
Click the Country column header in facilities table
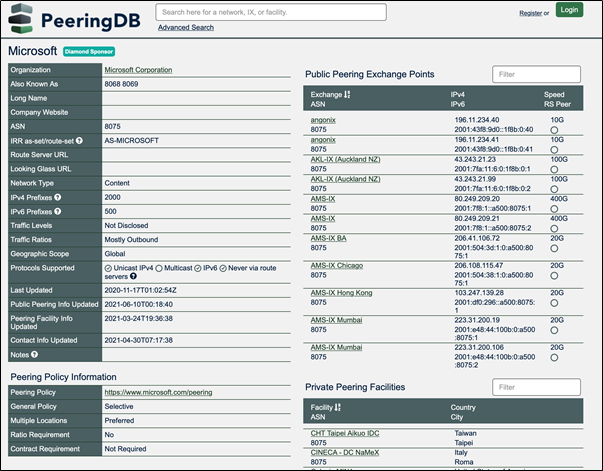click(x=463, y=407)
